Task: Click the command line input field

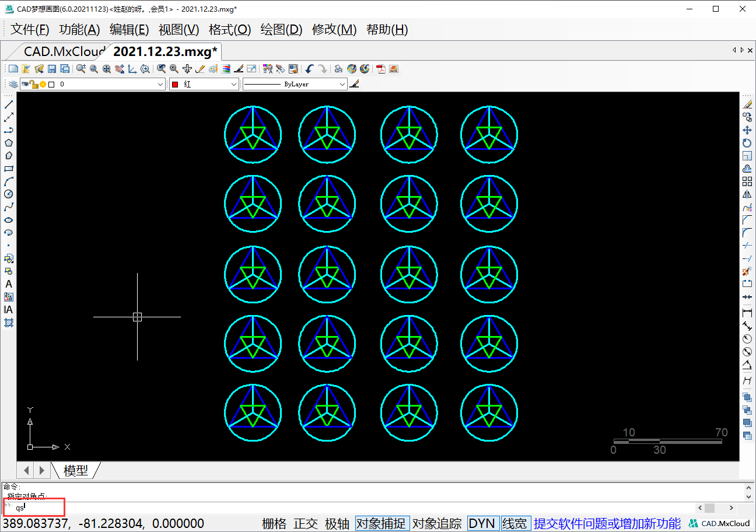Action: tap(350, 508)
